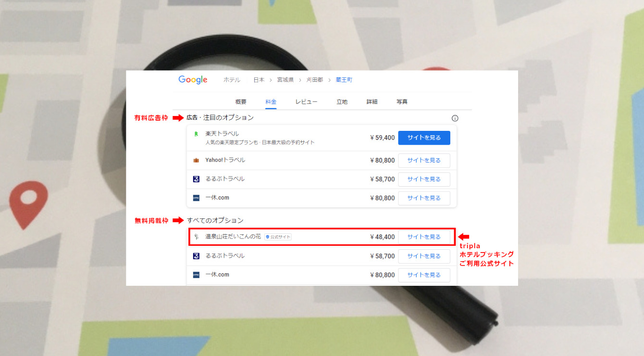Viewport: 644px width, 356px height.
Task: Click the 楽天トラベル R logo icon
Action: [x=196, y=134]
